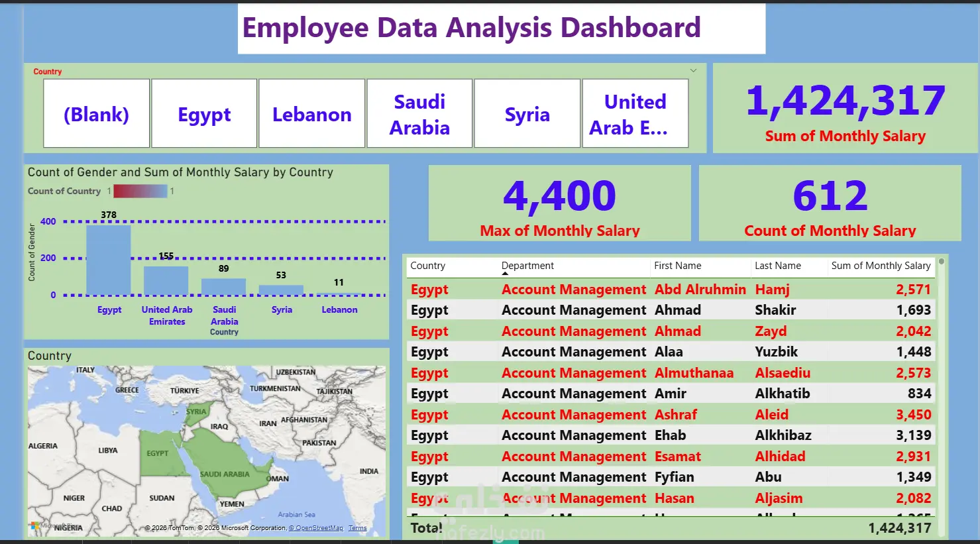
Task: Click first name cell Esamat
Action: 678,457
